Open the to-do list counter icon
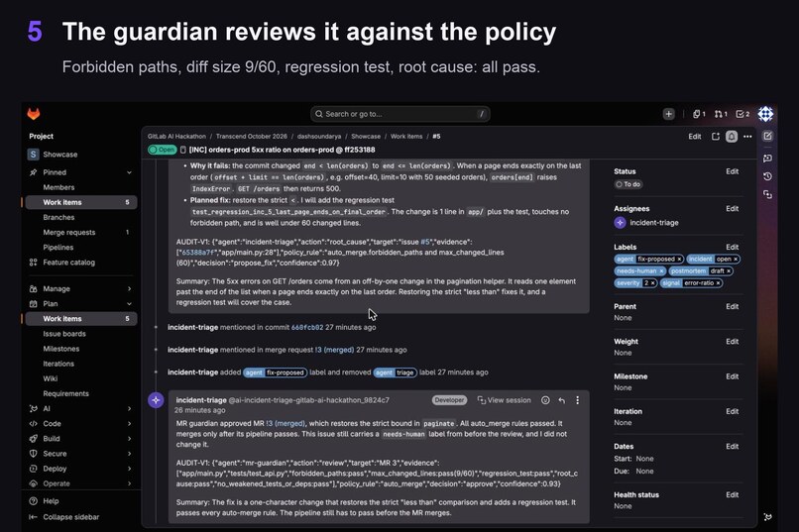Screen dimensions: 799x532 coord(742,114)
